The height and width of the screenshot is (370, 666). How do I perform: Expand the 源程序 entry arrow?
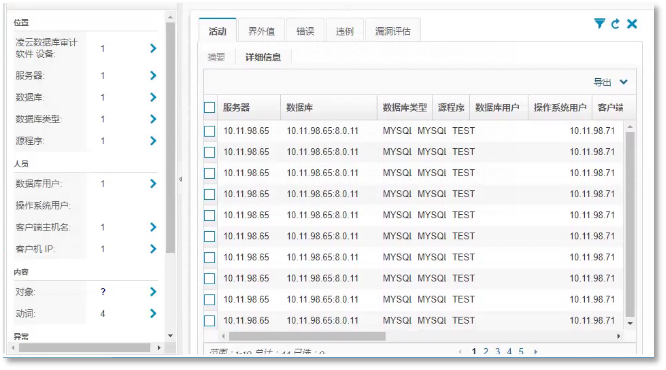click(153, 141)
